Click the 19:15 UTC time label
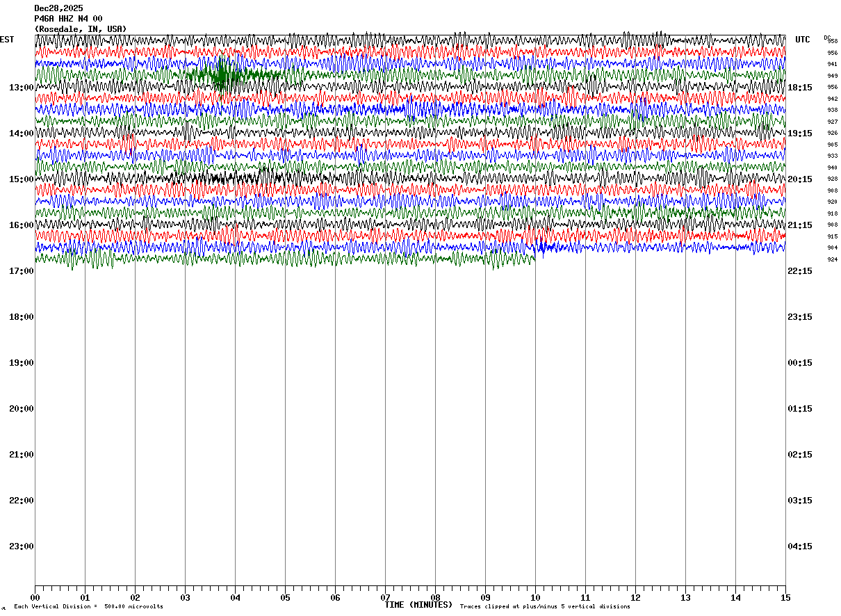The height and width of the screenshot is (616, 841). 799,133
